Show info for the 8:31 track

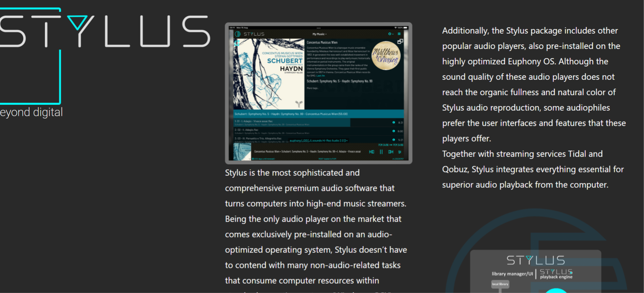394,122
